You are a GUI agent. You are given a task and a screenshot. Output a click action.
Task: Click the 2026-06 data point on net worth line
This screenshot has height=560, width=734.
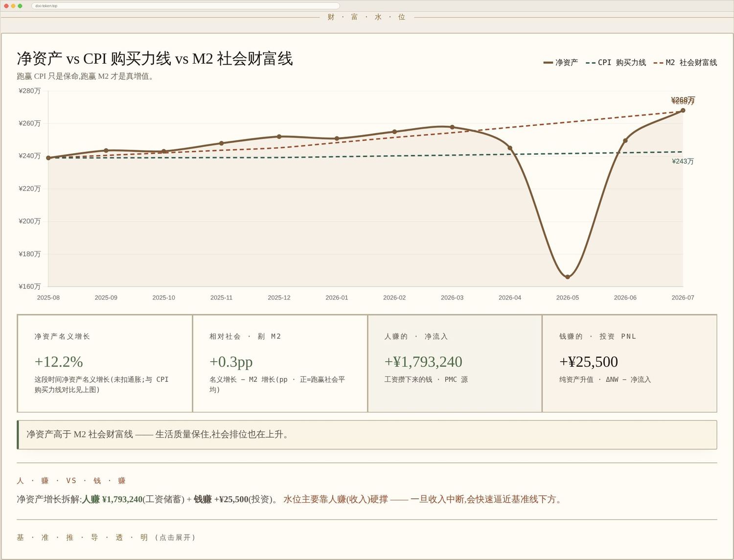(625, 140)
